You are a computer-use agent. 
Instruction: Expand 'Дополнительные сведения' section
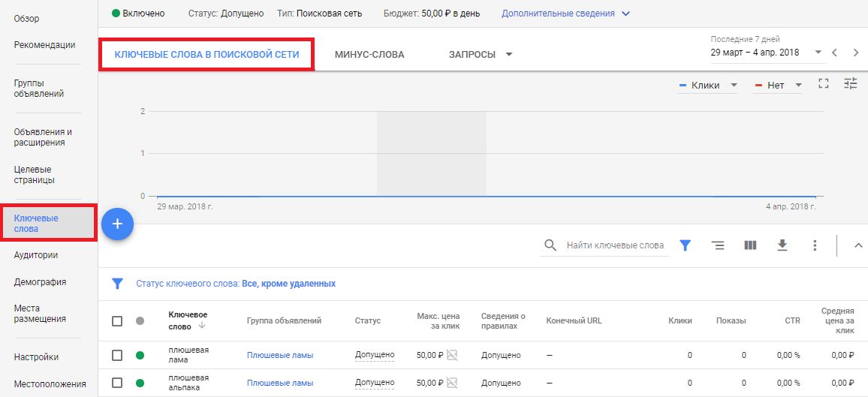565,14
